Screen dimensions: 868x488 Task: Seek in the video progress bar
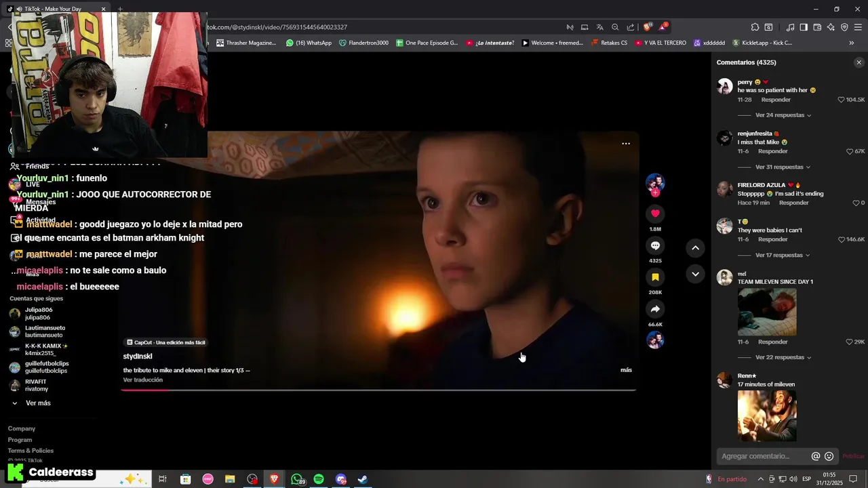pyautogui.click(x=378, y=390)
